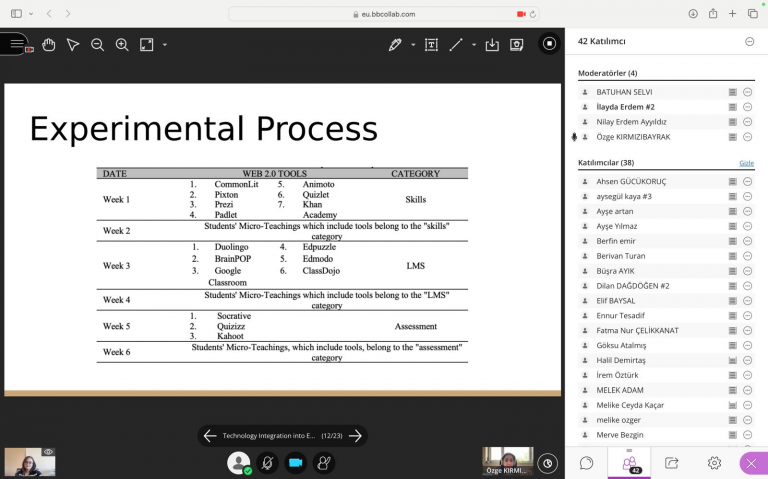
Task: Open the Participants tab
Action: tap(629, 462)
